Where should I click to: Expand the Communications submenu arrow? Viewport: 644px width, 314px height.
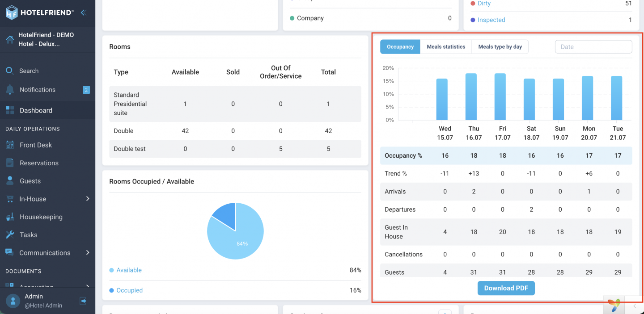tap(88, 252)
